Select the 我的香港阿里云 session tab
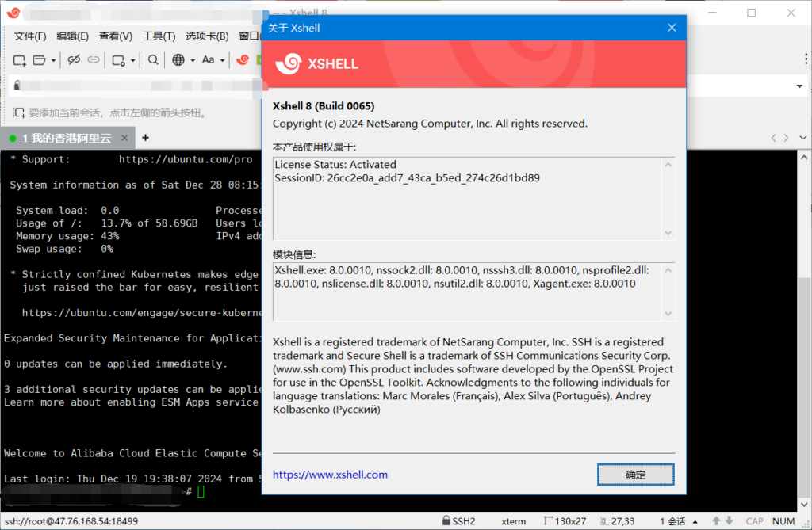 click(67, 138)
